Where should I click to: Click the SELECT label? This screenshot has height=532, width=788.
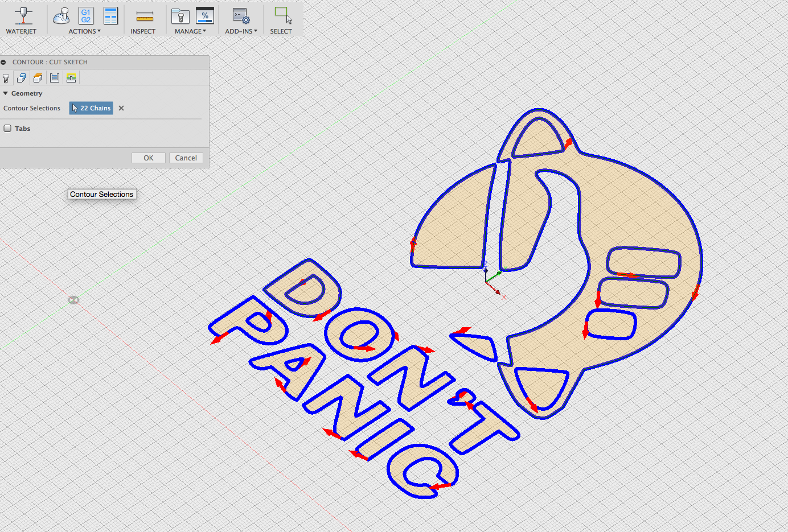(x=281, y=31)
